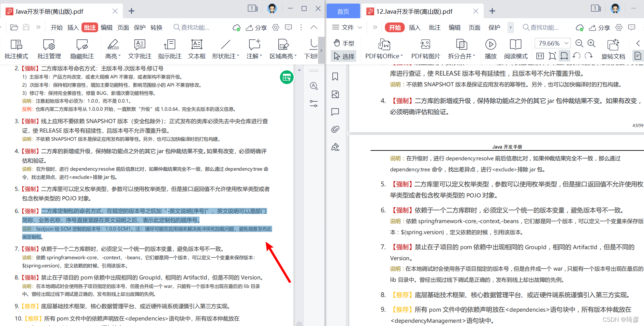Add a new tab in right window
The width and height of the screenshot is (644, 326).
click(x=492, y=11)
